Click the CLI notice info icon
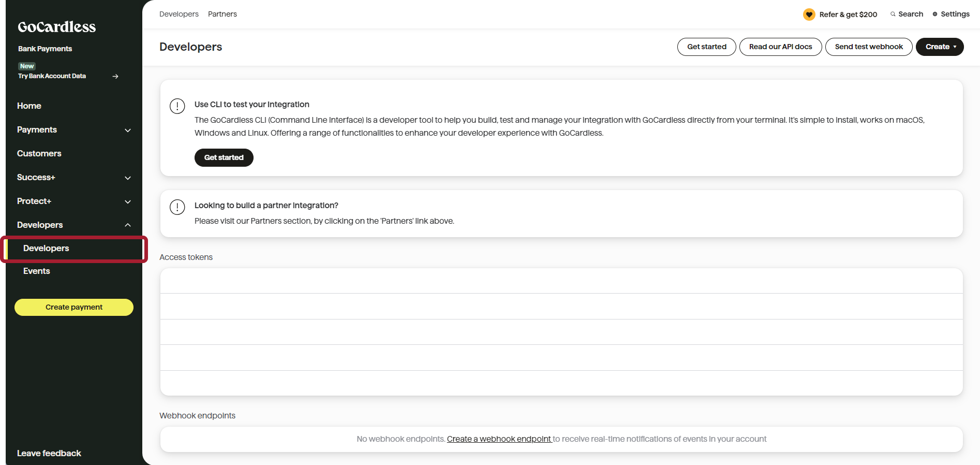Image resolution: width=980 pixels, height=465 pixels. [177, 106]
